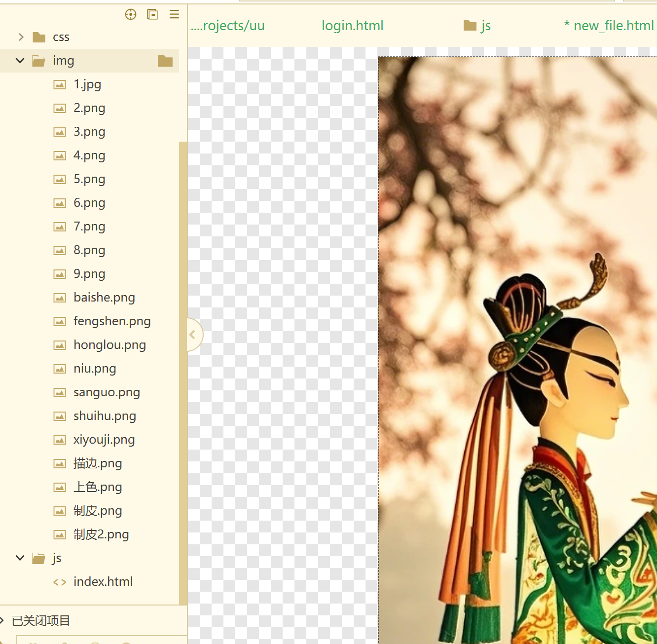The width and height of the screenshot is (657, 644).
Task: Open niu.png in the tree
Action: 95,369
